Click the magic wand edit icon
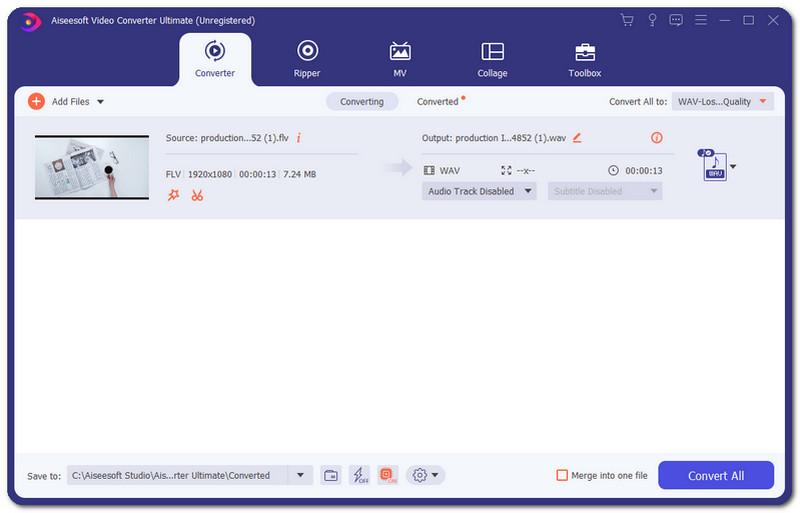The height and width of the screenshot is (513, 800). pos(174,195)
